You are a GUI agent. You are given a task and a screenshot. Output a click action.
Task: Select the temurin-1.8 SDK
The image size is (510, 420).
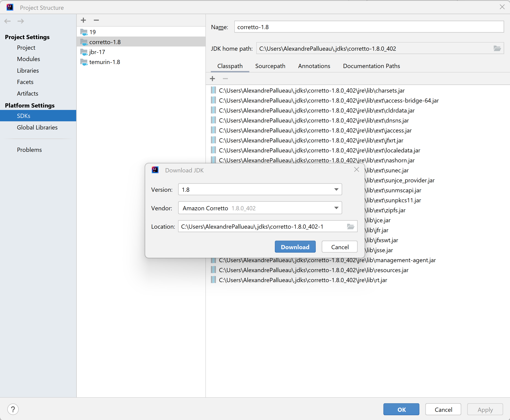tap(105, 62)
